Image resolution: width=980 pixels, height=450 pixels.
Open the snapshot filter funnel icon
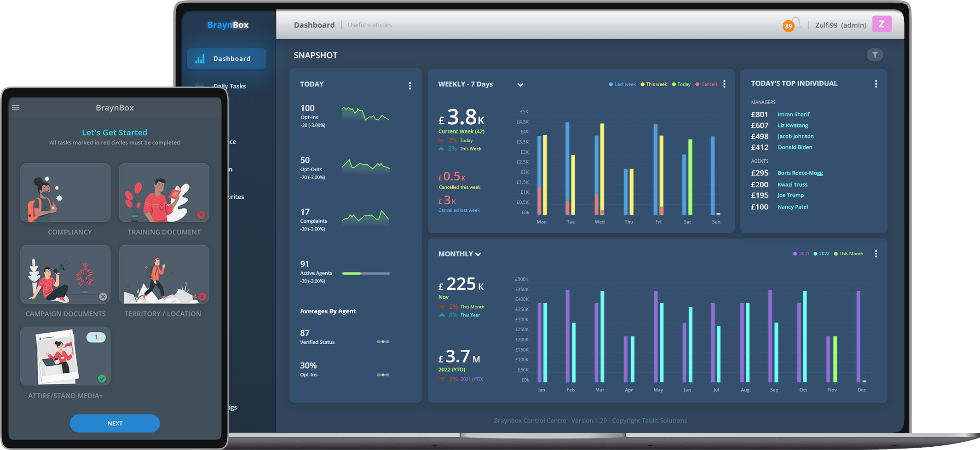pyautogui.click(x=875, y=55)
